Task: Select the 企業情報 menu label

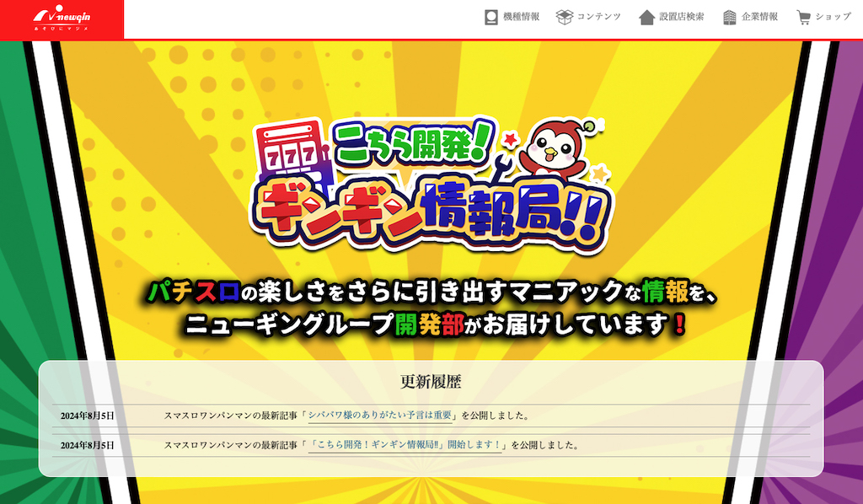Action: (759, 17)
